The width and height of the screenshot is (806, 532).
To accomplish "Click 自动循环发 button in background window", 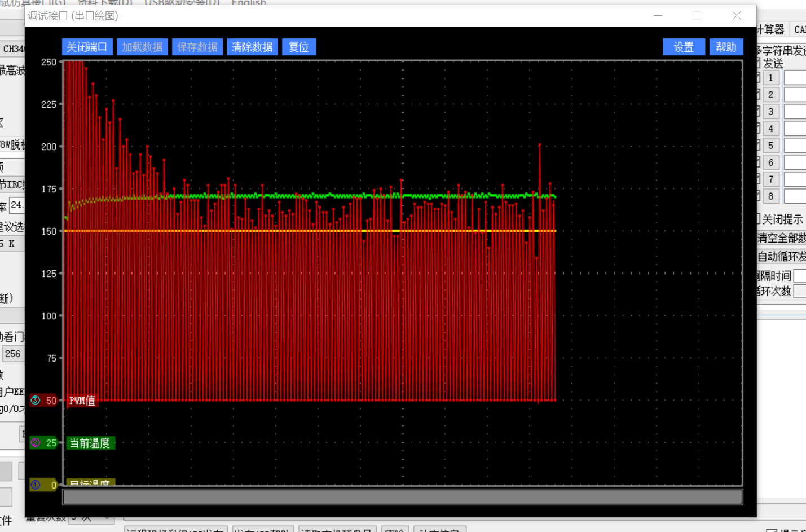I will (x=781, y=257).
